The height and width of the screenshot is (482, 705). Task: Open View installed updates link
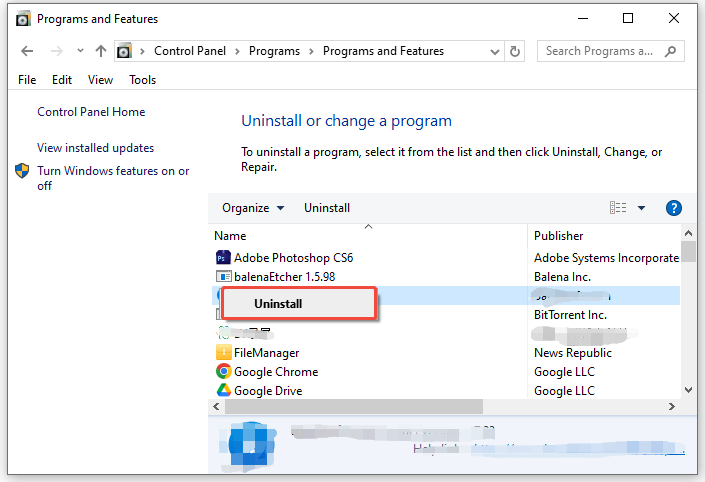point(95,148)
